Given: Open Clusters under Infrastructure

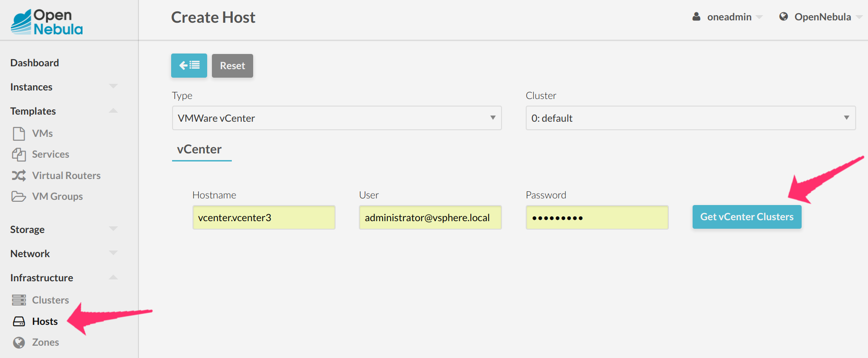Looking at the screenshot, I should pyautogui.click(x=50, y=300).
